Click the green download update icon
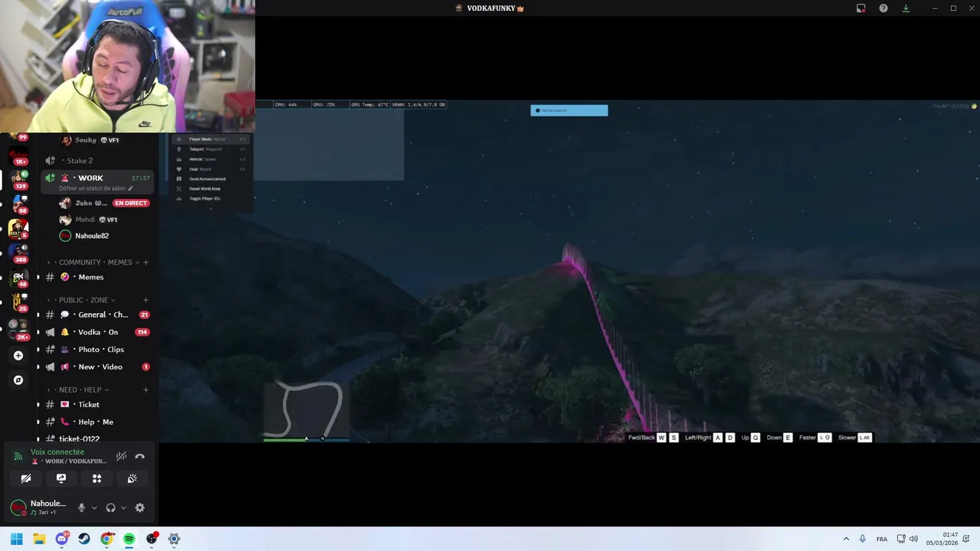The height and width of the screenshot is (551, 980). [906, 8]
